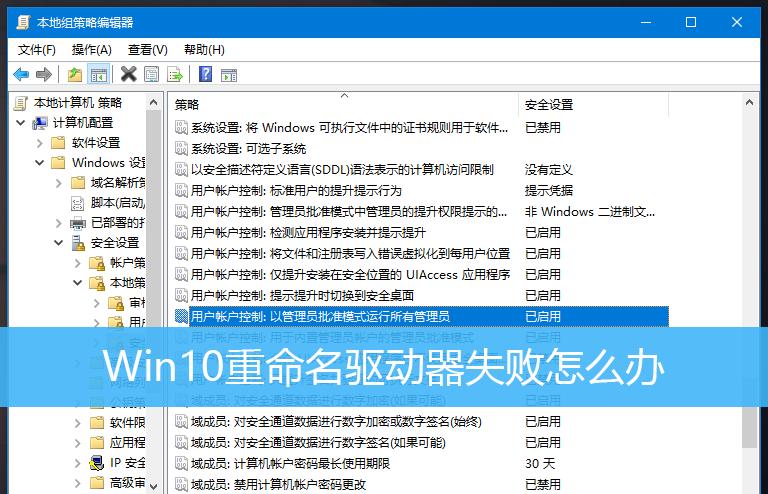768x494 pixels.
Task: Open the 帮助(H) menu
Action: [204, 49]
